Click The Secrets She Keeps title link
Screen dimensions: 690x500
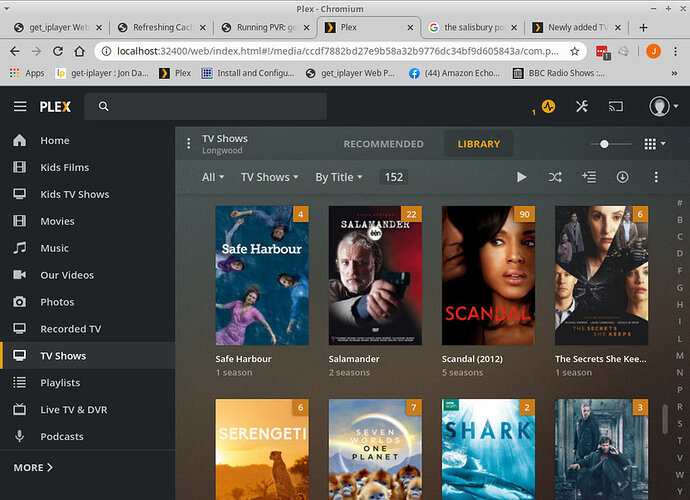(x=601, y=359)
